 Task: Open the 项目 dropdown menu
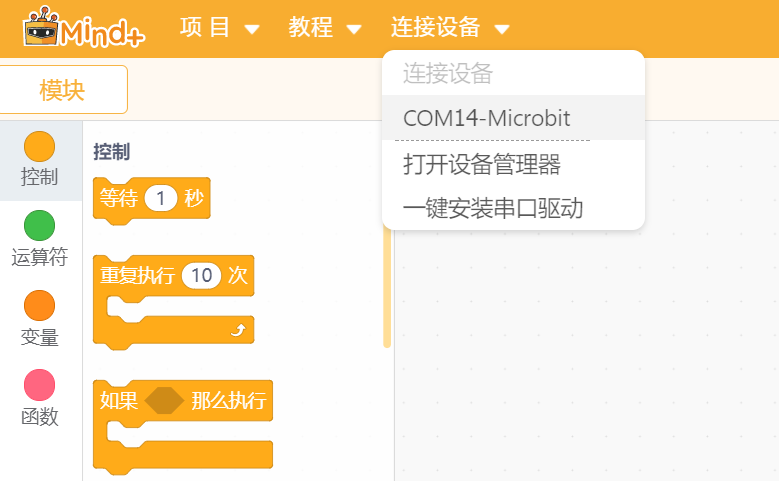[x=220, y=28]
